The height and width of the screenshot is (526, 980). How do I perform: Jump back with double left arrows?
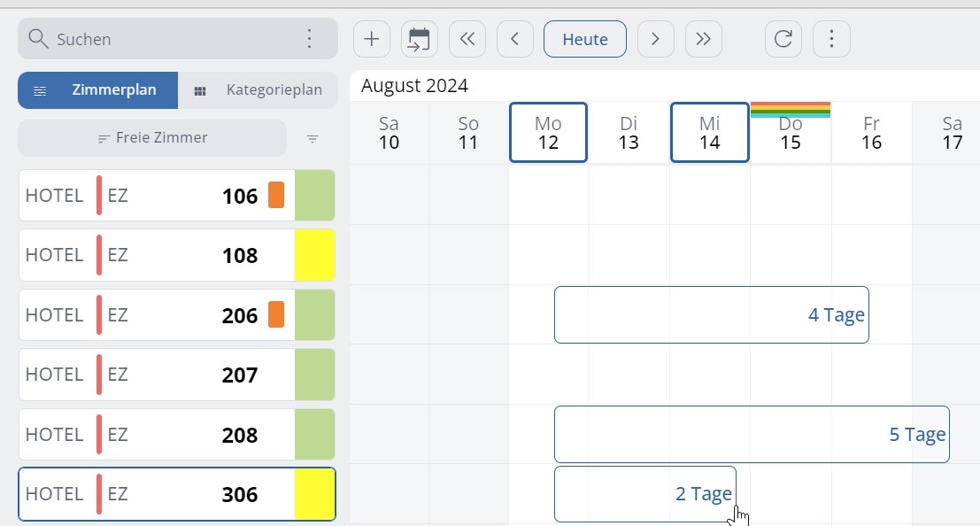[x=467, y=39]
